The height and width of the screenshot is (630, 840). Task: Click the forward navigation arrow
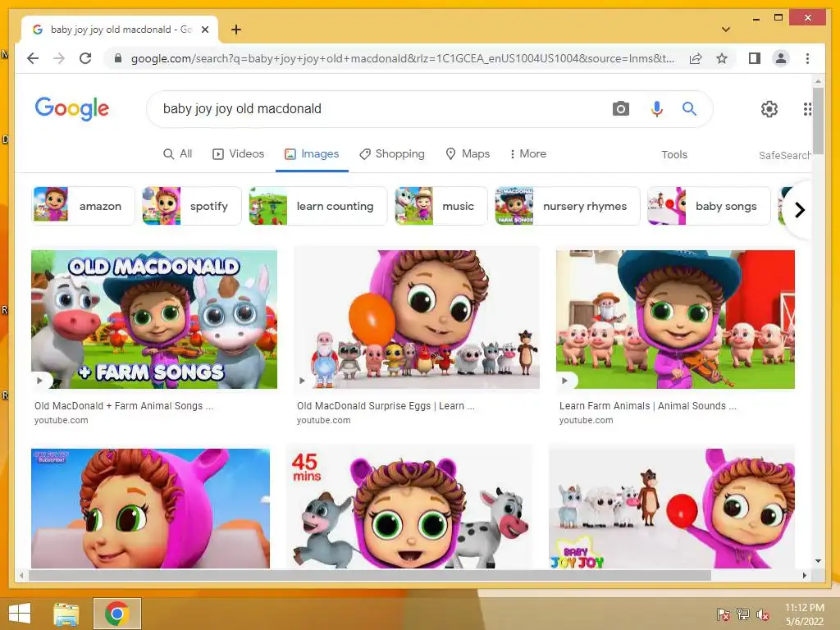(59, 58)
